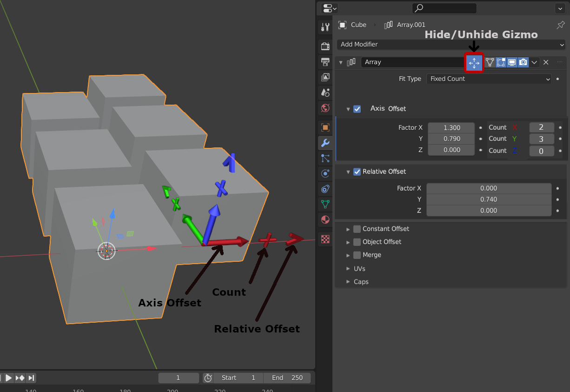Open the Render properties tab

[325, 46]
